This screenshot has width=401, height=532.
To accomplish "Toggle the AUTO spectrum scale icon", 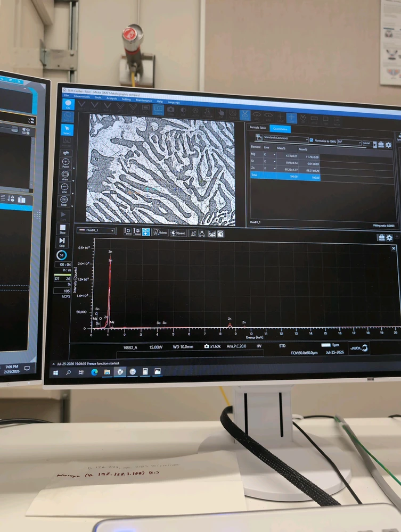I will coord(146,232).
